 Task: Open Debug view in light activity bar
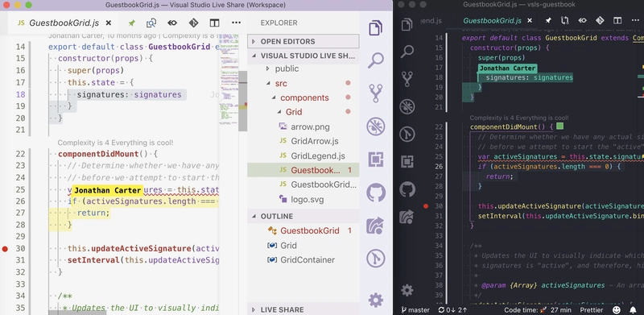tap(376, 126)
